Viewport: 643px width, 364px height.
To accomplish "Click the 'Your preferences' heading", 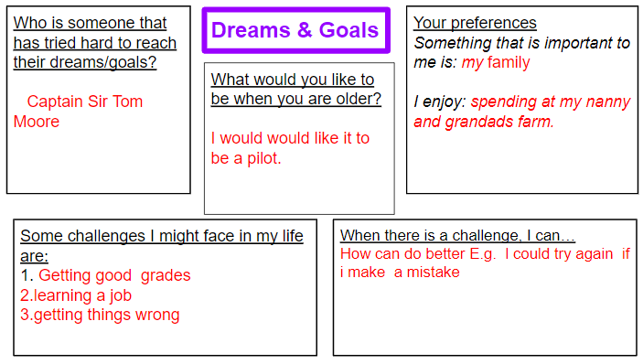I will pos(475,23).
